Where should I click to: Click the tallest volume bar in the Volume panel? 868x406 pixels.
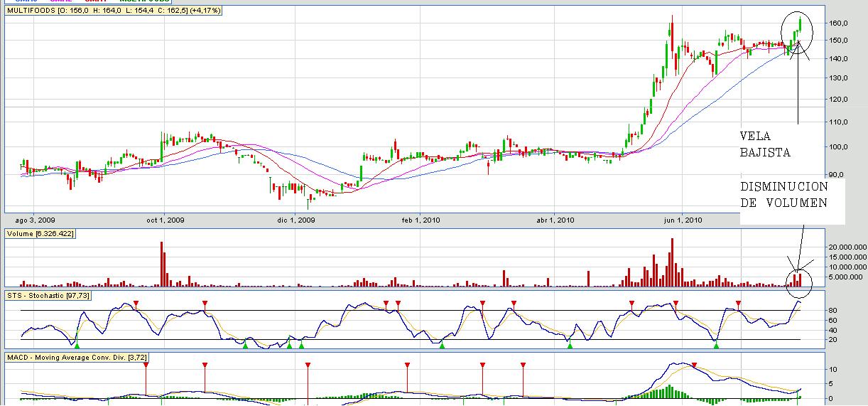(x=671, y=262)
